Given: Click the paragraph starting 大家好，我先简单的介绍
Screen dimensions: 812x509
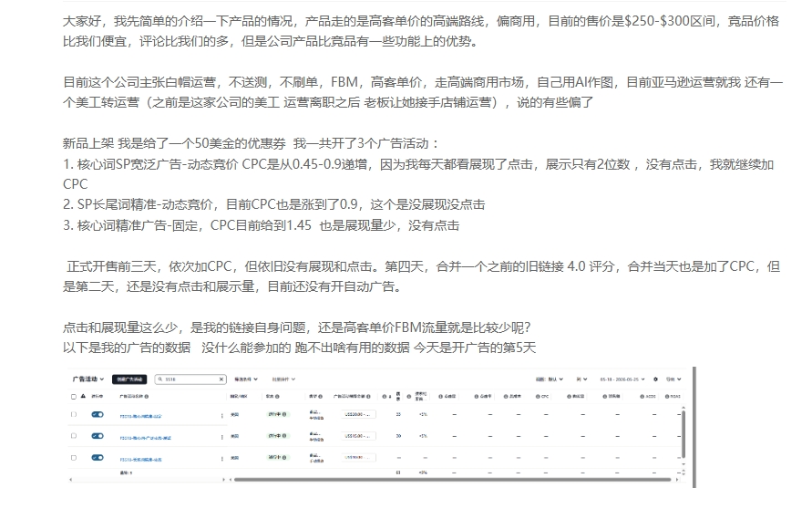Looking at the screenshot, I should [420, 31].
